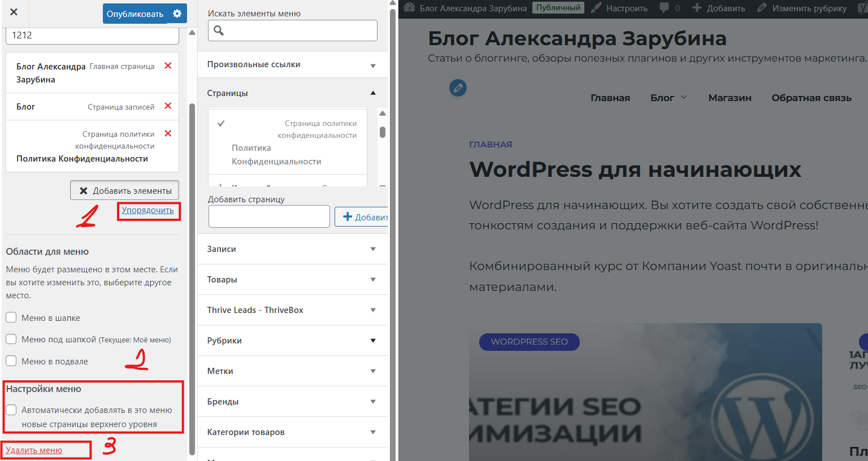Open Обратная связь in the site navigation
868x461 pixels.
point(811,98)
